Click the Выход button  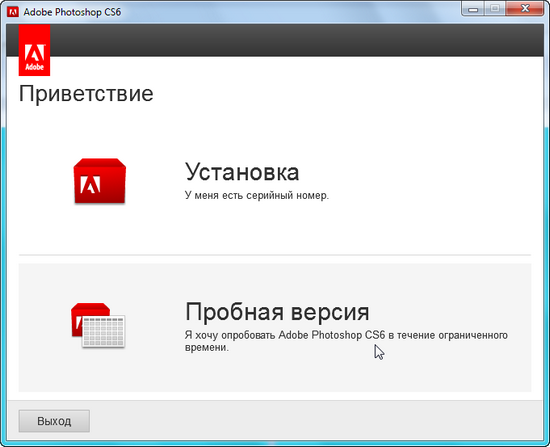(x=54, y=421)
